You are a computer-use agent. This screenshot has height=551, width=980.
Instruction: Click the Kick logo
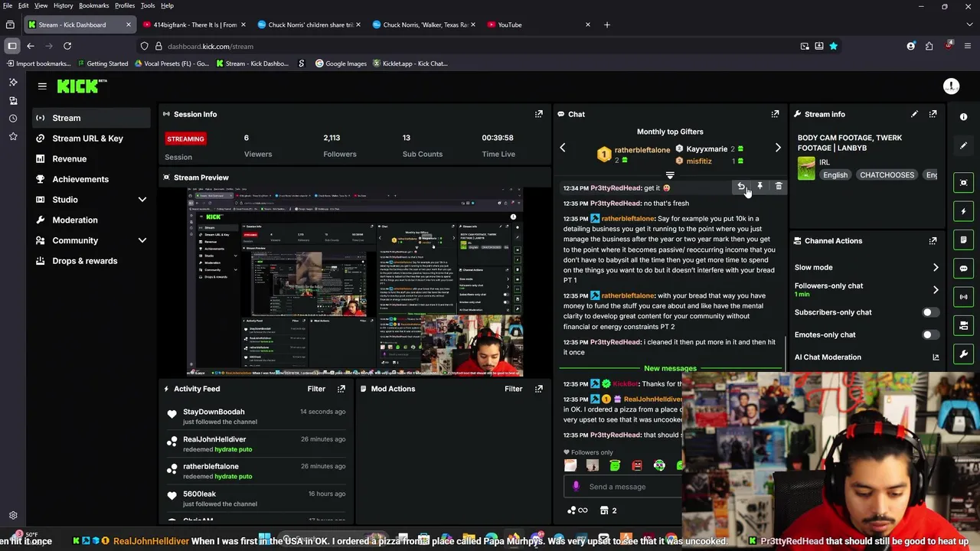[x=82, y=86]
